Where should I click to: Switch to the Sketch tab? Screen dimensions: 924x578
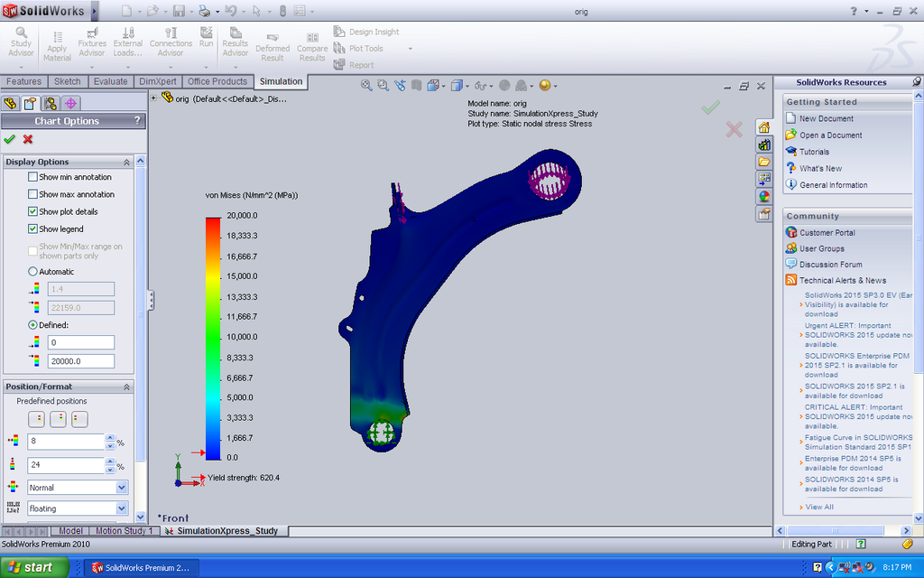(67, 81)
